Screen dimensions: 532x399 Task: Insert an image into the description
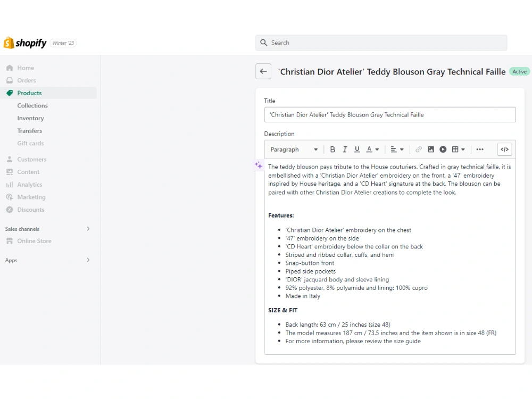pyautogui.click(x=431, y=149)
